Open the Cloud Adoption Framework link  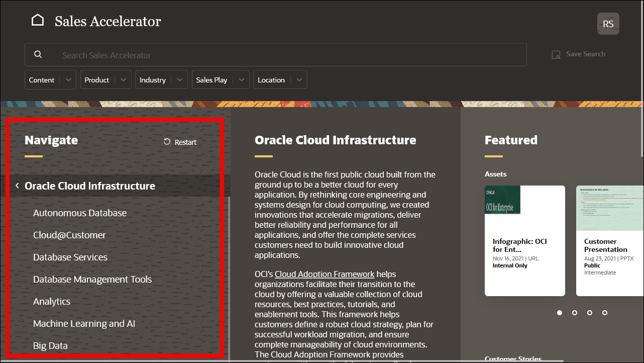point(324,274)
